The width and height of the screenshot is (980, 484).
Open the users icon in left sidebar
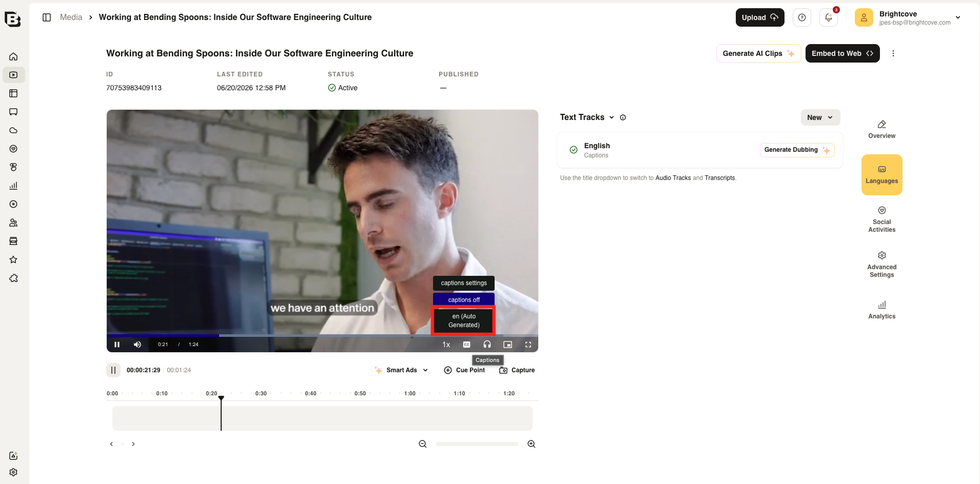point(13,223)
